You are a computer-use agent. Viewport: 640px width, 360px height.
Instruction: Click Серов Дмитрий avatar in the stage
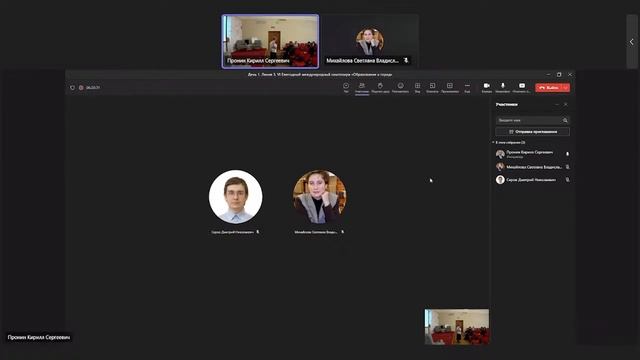[x=236, y=197]
